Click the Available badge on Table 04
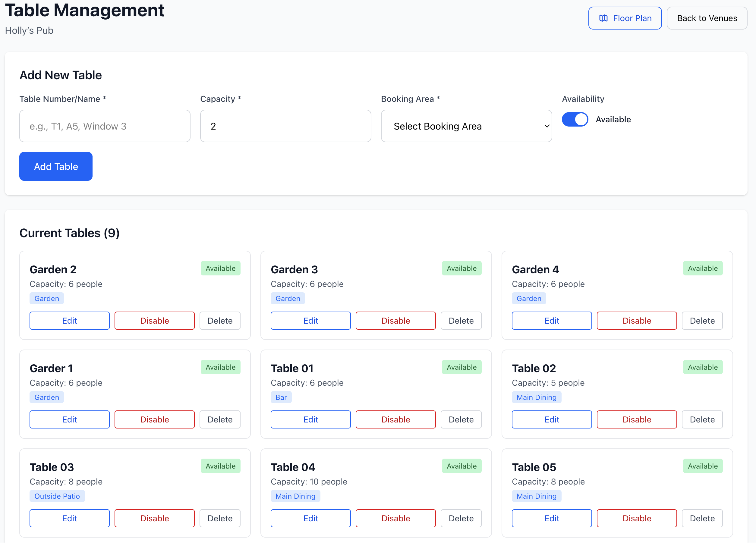 point(461,466)
